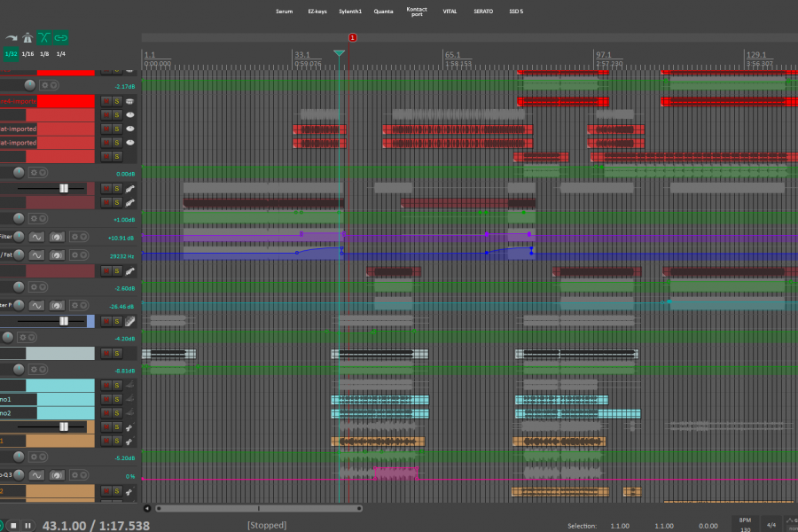Click the BPM 130 tempo field
798x532 pixels.
(x=745, y=524)
